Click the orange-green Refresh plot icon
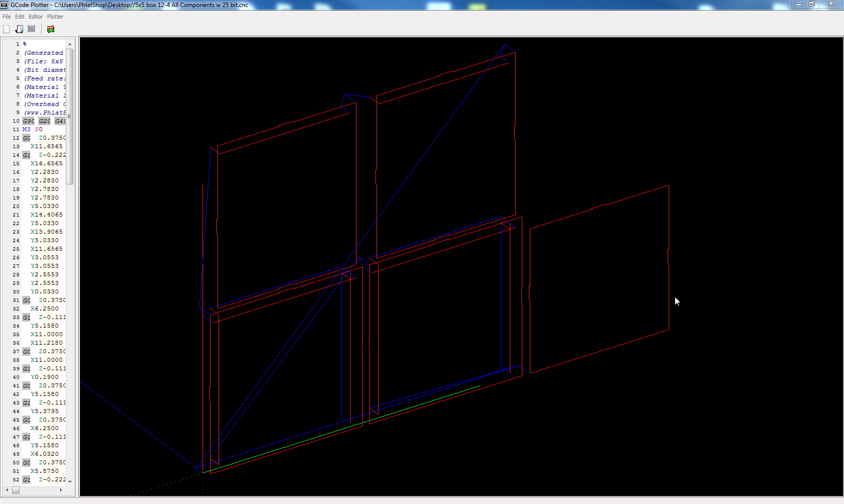 click(51, 29)
